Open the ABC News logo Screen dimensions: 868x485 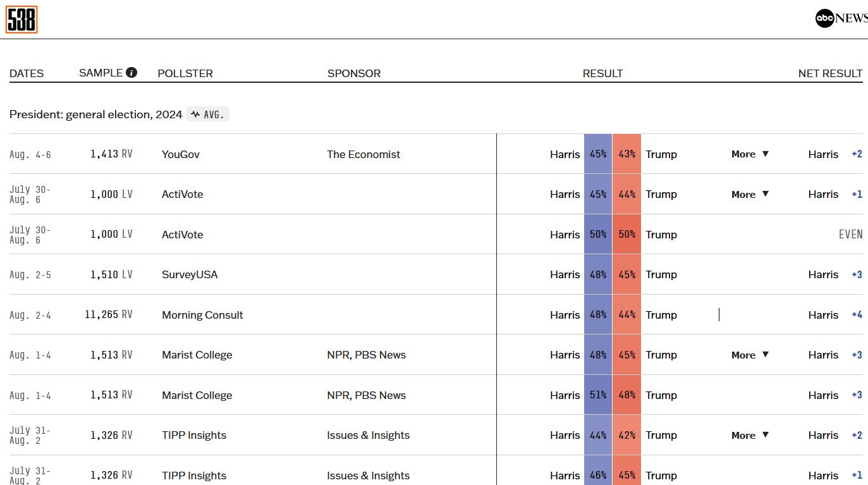tap(841, 18)
